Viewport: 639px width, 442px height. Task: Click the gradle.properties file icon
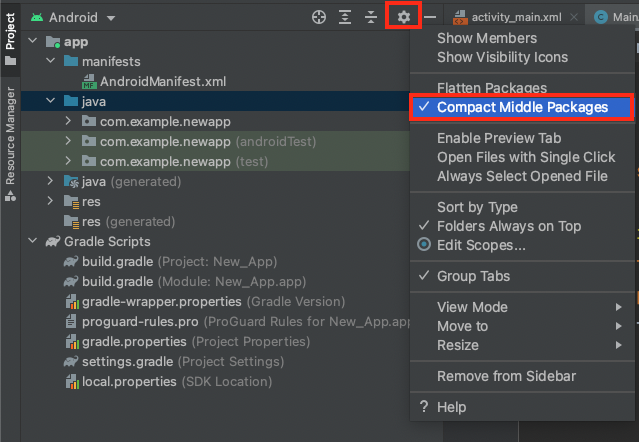[72, 342]
